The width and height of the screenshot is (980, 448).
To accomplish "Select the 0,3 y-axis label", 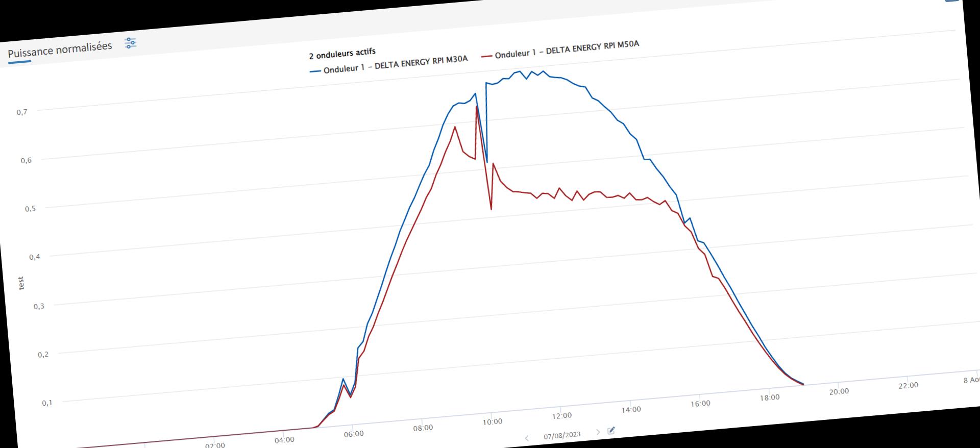I will point(39,306).
